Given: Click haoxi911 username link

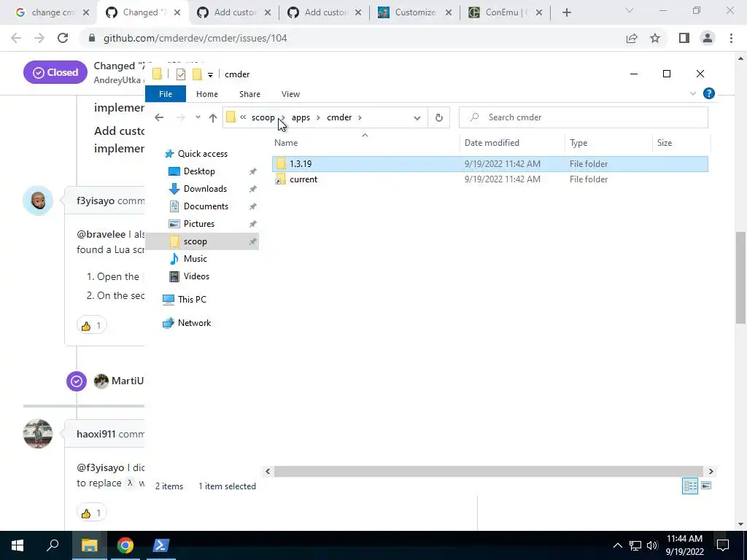Looking at the screenshot, I should [x=96, y=435].
